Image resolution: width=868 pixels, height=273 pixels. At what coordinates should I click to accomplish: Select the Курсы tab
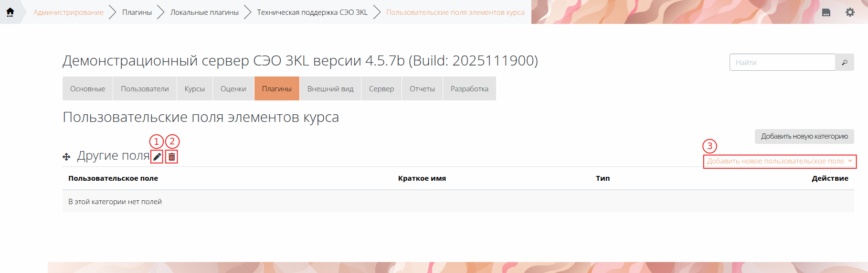click(x=194, y=89)
